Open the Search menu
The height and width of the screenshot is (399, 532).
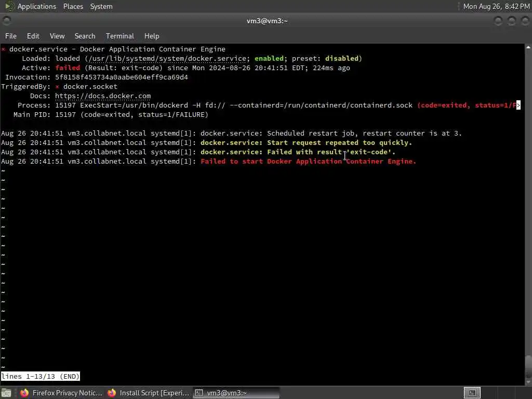click(x=85, y=36)
